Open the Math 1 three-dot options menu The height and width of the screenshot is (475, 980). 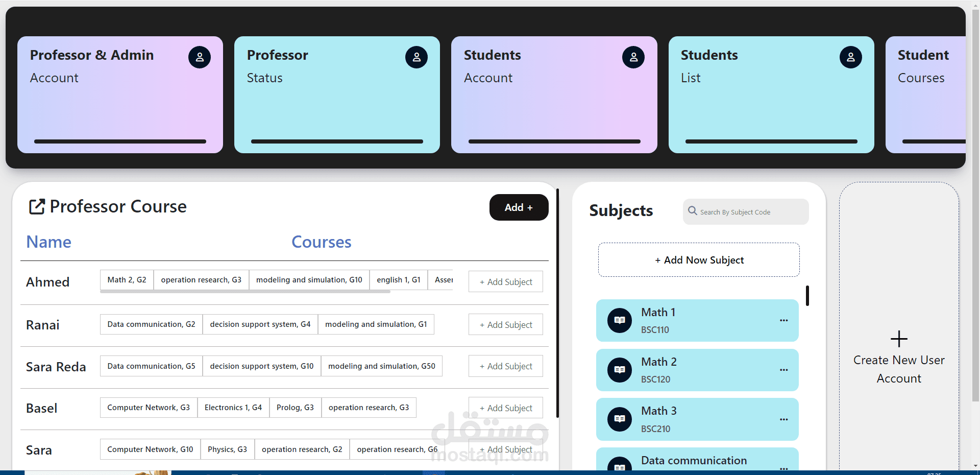coord(783,321)
